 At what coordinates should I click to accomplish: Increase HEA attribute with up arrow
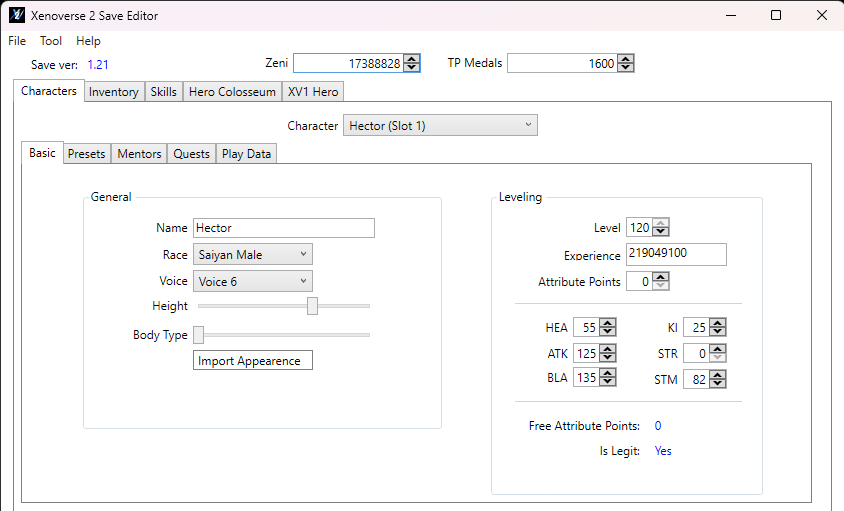click(x=608, y=324)
